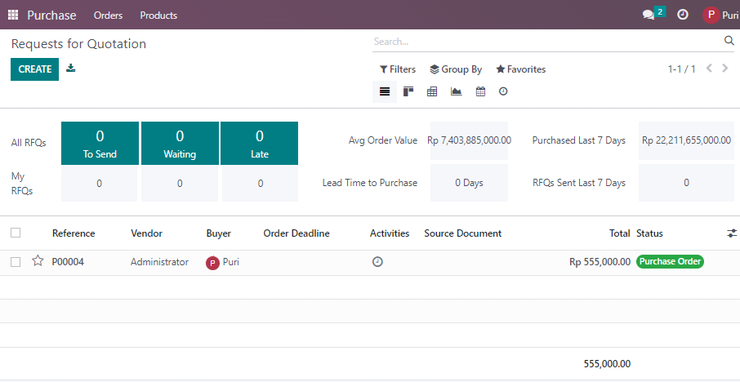The height and width of the screenshot is (382, 740).
Task: Click the Rp 22,211,655,000.00 purchased value
Action: pos(686,141)
